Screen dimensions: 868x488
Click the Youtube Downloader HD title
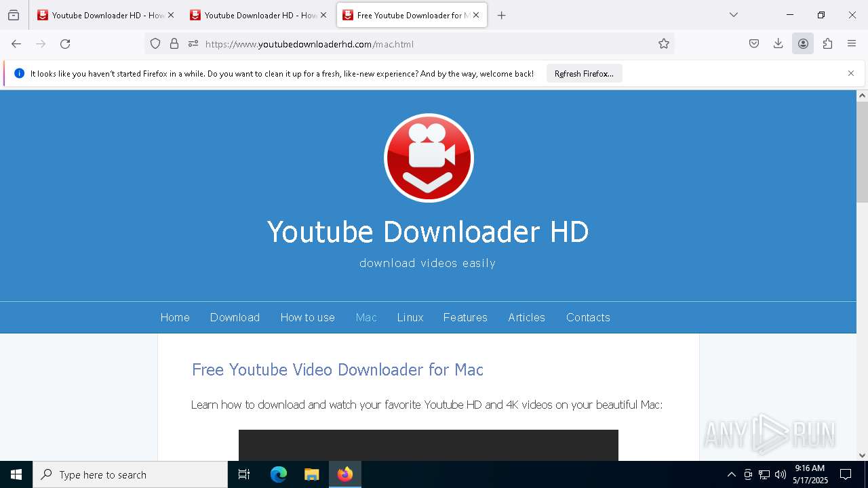428,232
